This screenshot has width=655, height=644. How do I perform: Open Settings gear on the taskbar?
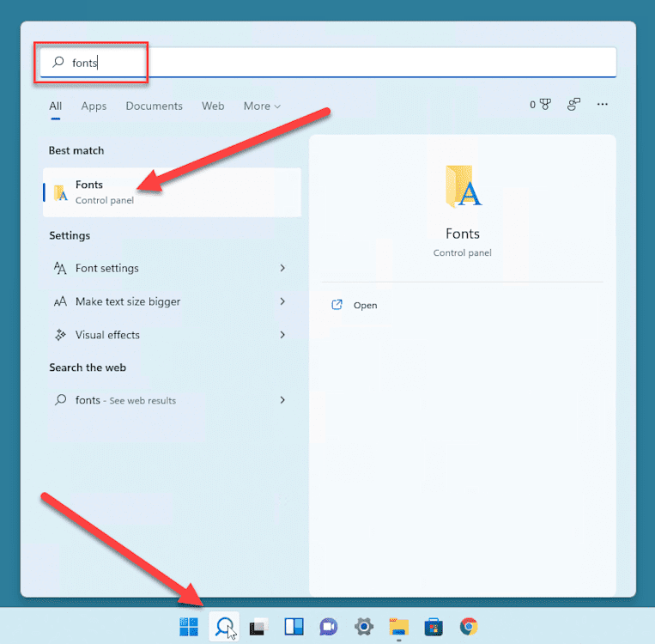tap(364, 627)
